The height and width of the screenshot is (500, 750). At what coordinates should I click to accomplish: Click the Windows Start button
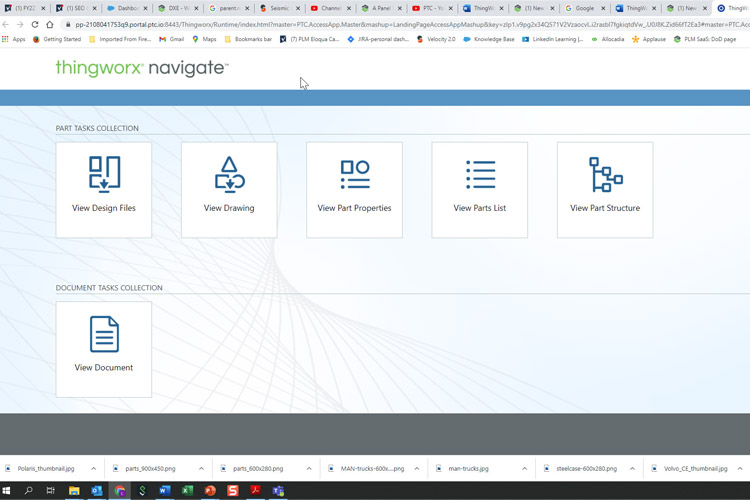tap(7, 491)
